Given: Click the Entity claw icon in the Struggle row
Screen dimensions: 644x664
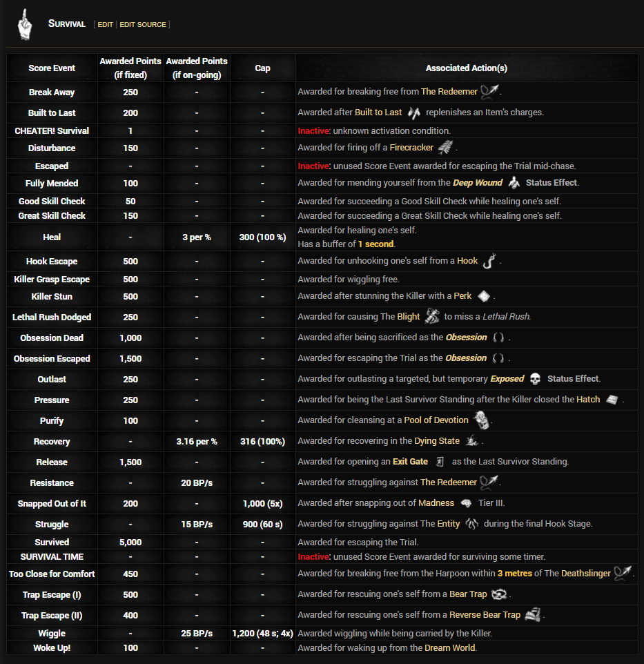Looking at the screenshot, I should pyautogui.click(x=471, y=524).
